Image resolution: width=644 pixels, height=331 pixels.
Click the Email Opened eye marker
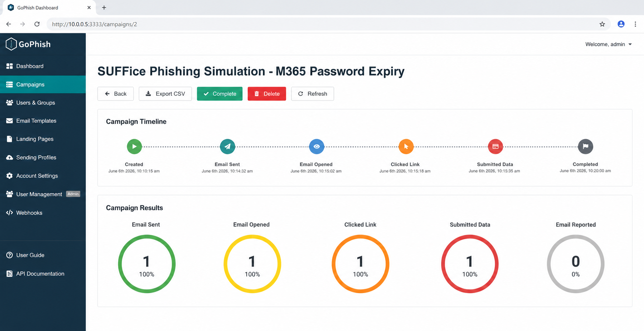pos(317,147)
